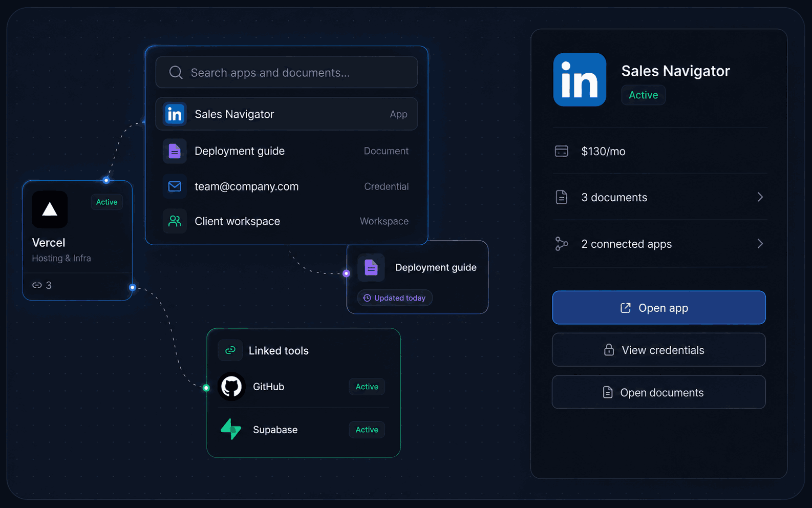Click the GitHub logo icon
Image resolution: width=812 pixels, height=508 pixels.
pyautogui.click(x=231, y=387)
